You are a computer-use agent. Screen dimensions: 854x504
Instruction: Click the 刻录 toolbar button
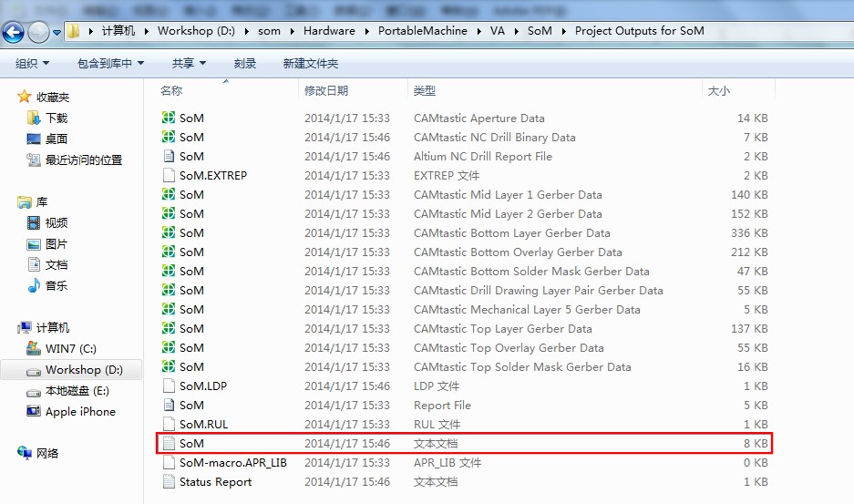pyautogui.click(x=245, y=63)
